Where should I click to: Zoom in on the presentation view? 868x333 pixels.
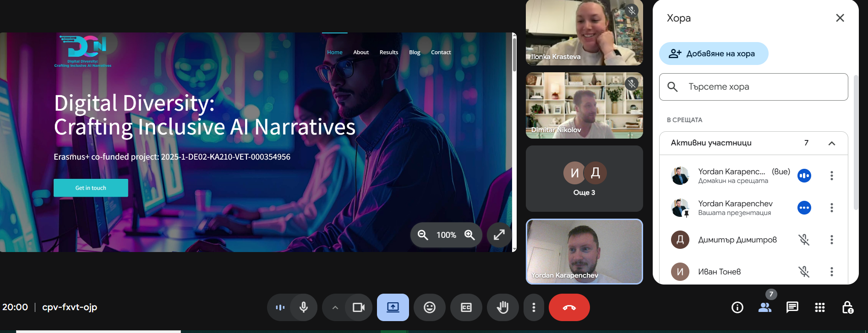click(469, 235)
